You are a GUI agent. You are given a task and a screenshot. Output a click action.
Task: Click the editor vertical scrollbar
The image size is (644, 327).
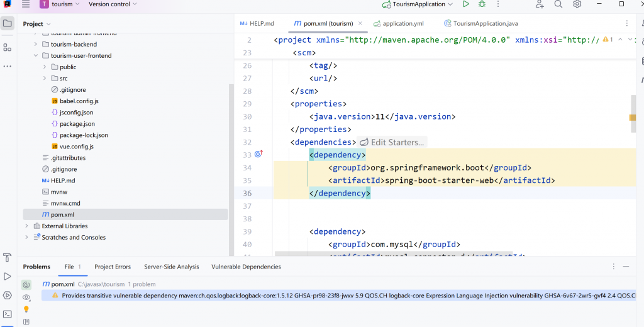[634, 114]
